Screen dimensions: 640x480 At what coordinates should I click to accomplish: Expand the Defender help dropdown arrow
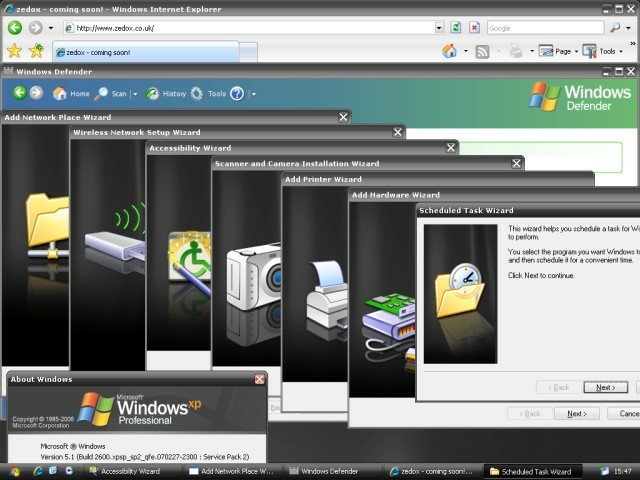pos(253,94)
